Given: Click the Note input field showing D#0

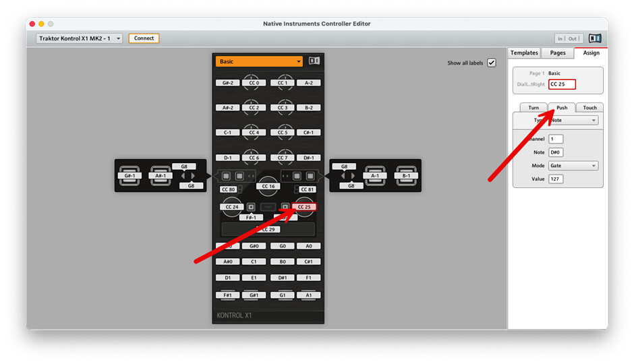Looking at the screenshot, I should (556, 152).
